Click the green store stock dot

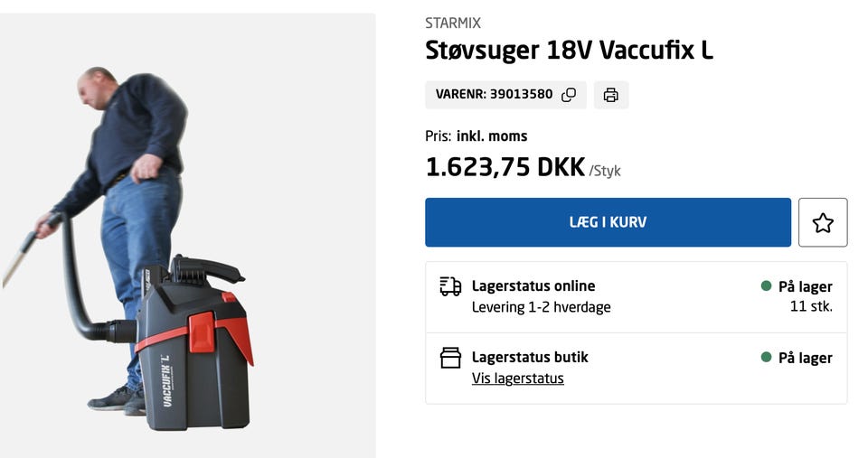coord(766,358)
